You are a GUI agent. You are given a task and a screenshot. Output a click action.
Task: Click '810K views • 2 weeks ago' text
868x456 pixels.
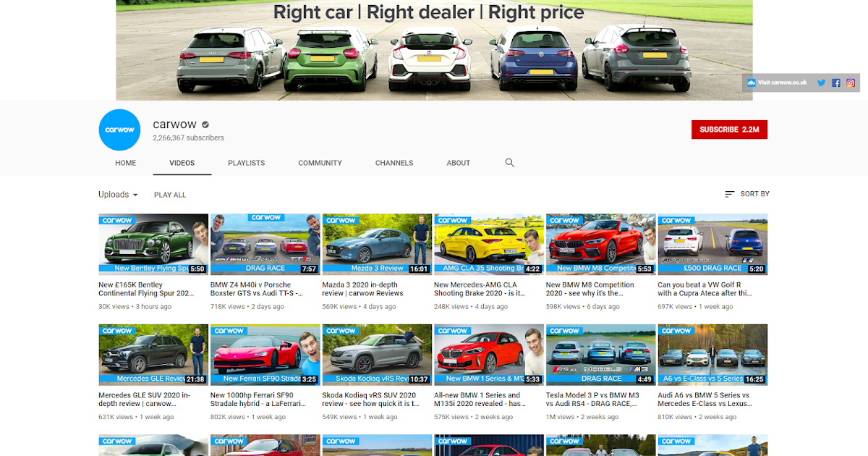tap(697, 417)
